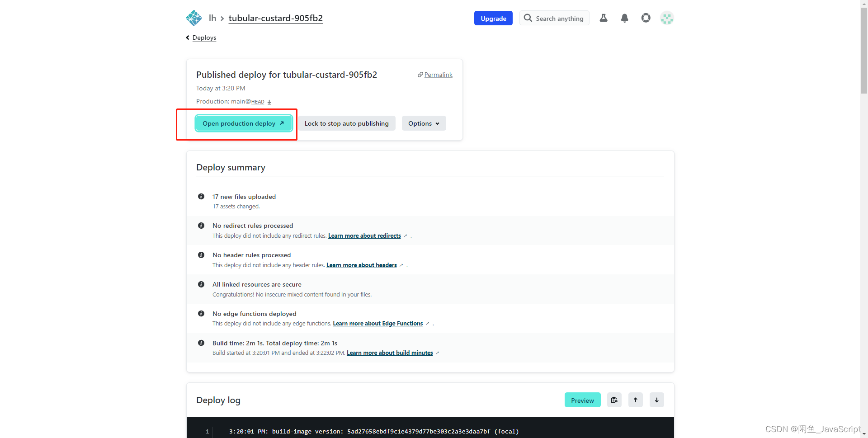Focus the Search anything field
The width and height of the screenshot is (868, 438).
pos(554,18)
